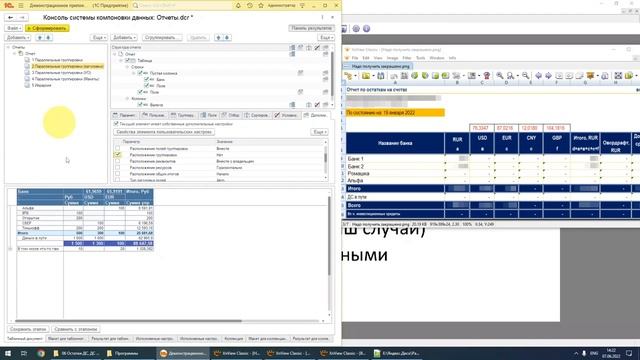Open Task View on the taskbar

click(x=24, y=353)
